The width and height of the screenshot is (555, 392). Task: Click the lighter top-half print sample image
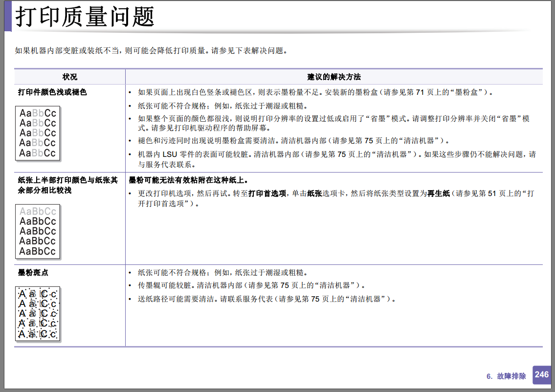38,232
